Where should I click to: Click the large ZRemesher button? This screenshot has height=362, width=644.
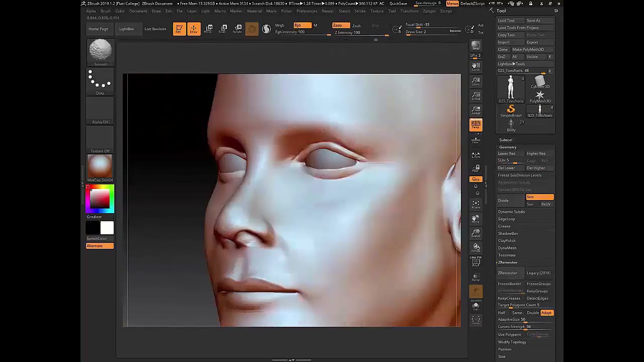point(510,273)
